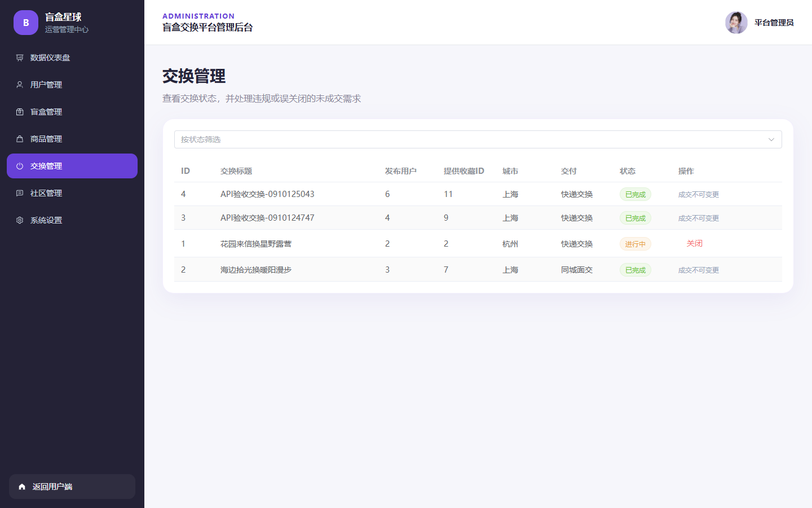Select the row titled 海边拾光换暖阳漫步
Image resolution: width=812 pixels, height=508 pixels.
(478, 270)
